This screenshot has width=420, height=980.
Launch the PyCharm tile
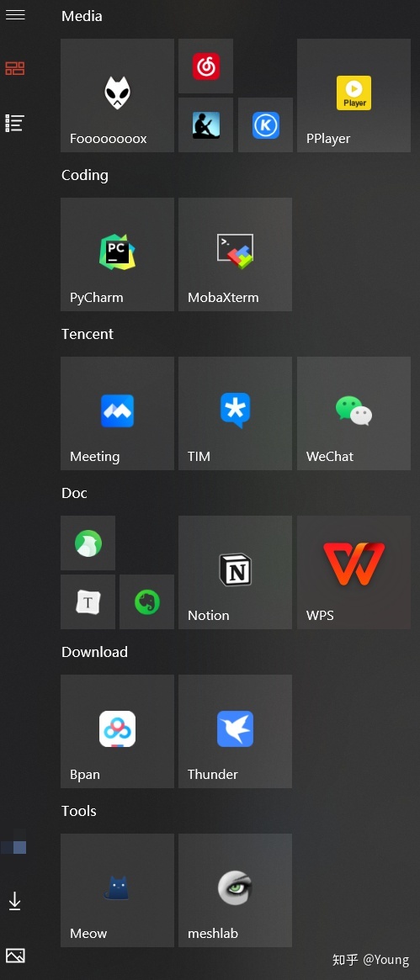pos(118,254)
